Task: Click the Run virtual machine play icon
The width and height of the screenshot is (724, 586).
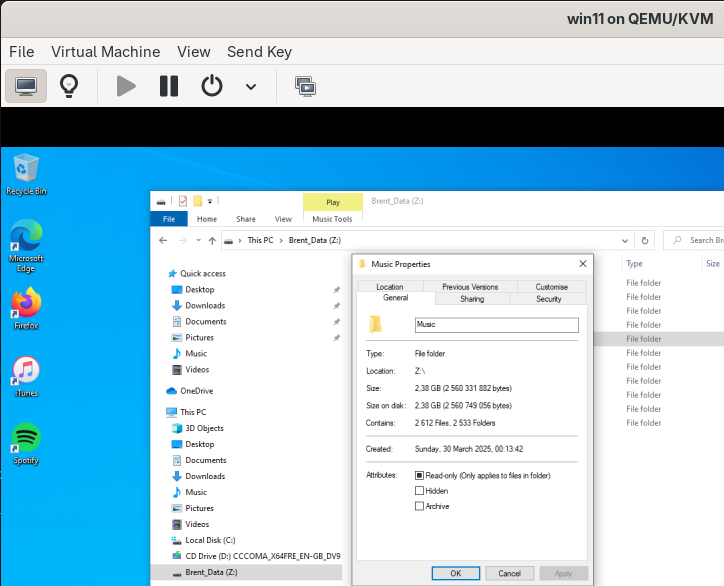Action: pos(126,86)
